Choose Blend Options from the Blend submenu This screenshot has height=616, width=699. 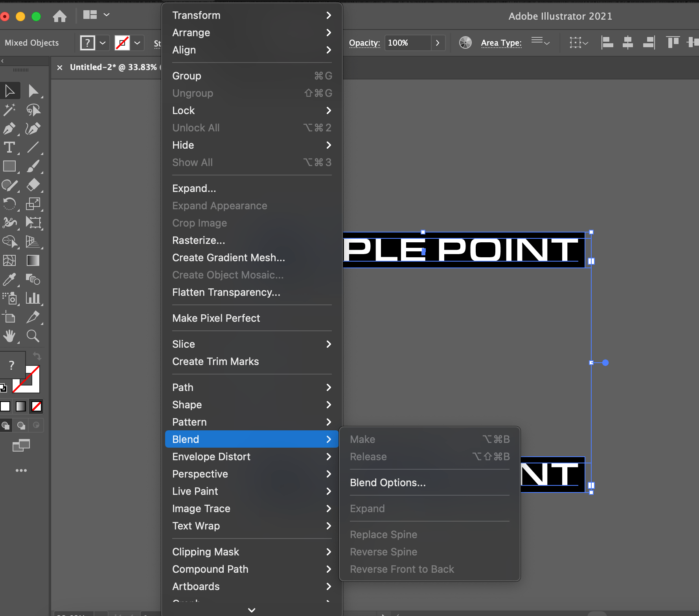(x=388, y=483)
